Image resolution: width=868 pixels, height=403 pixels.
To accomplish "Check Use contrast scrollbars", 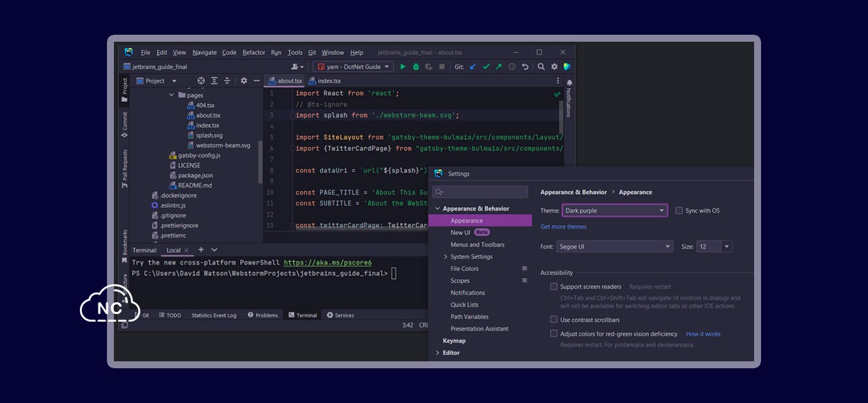I will coord(553,320).
